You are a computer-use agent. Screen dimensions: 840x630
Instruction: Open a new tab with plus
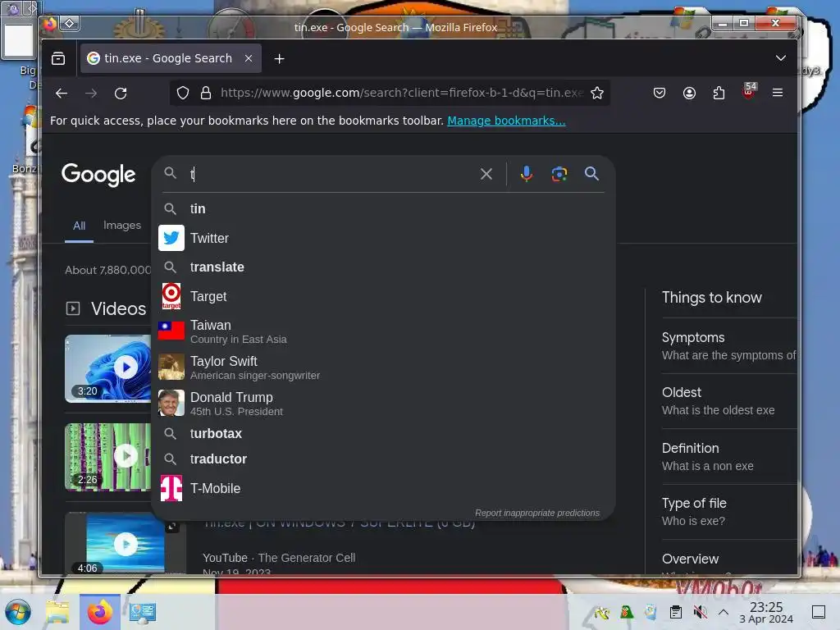click(279, 58)
